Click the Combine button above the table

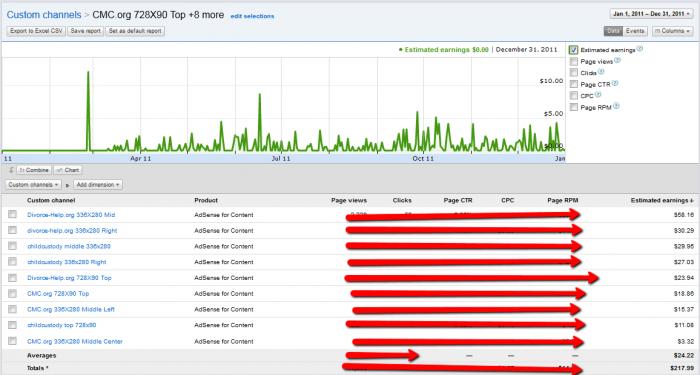34,170
